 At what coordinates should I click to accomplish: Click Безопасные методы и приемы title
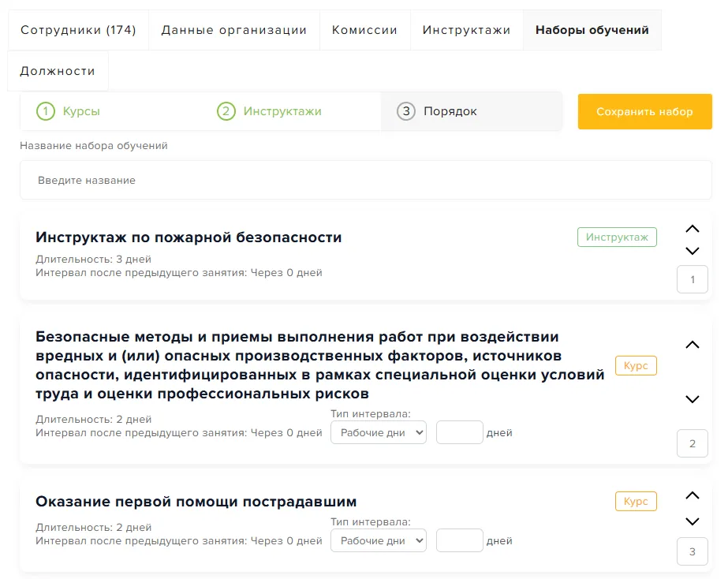(320, 365)
